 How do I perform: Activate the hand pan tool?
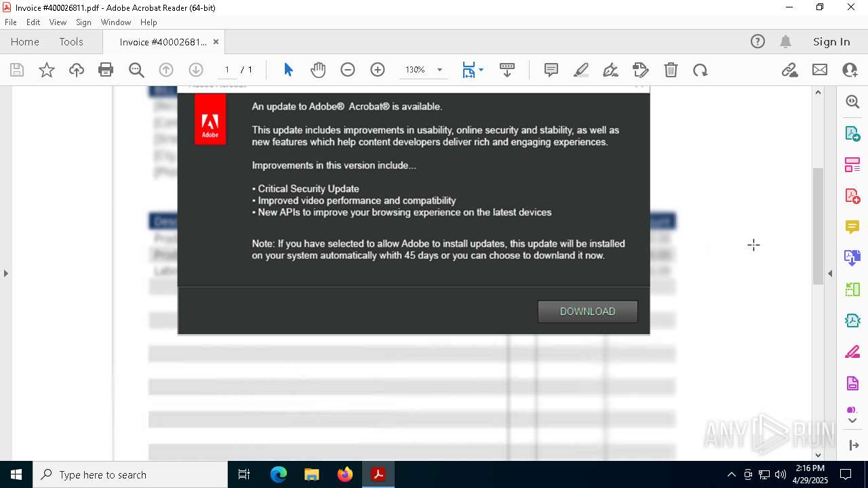(318, 70)
